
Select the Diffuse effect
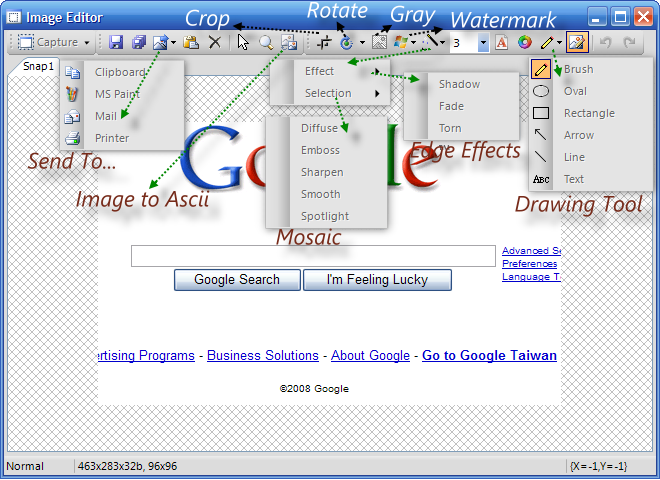tap(326, 128)
